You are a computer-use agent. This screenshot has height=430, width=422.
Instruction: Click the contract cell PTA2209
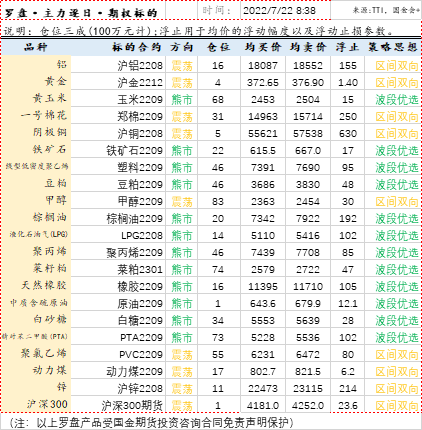(x=142, y=338)
